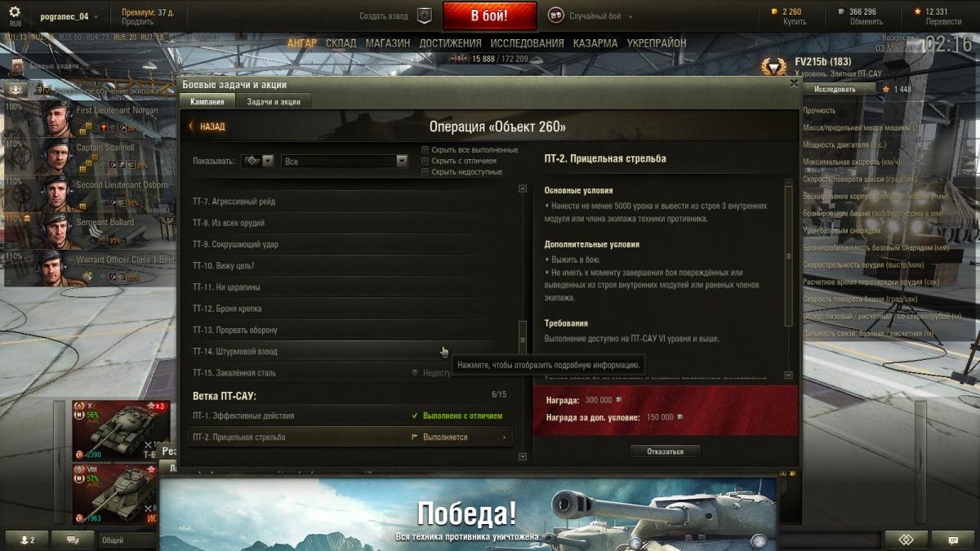Click First Lieutenant Norgan crew portrait
This screenshot has width=980, height=551.
click(x=56, y=118)
